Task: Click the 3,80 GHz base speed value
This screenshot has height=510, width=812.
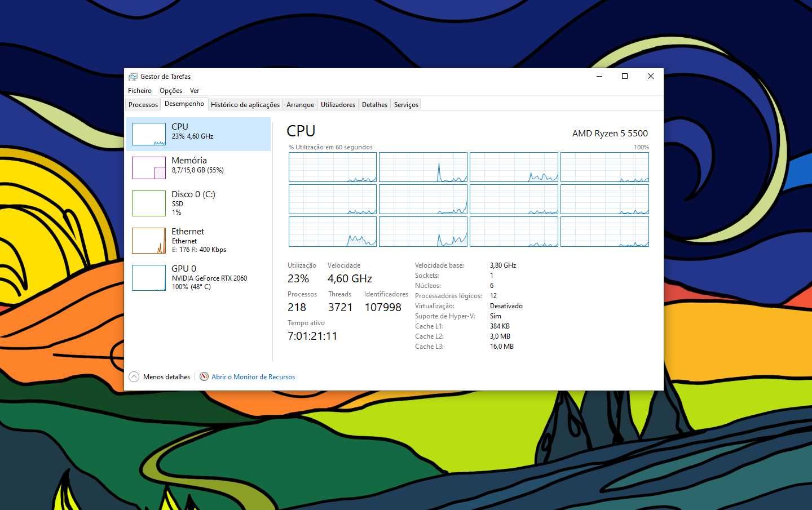Action: [x=503, y=265]
